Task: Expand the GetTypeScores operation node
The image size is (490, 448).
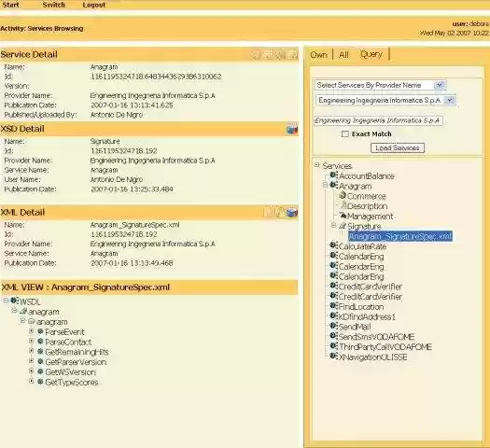Action: click(31, 381)
